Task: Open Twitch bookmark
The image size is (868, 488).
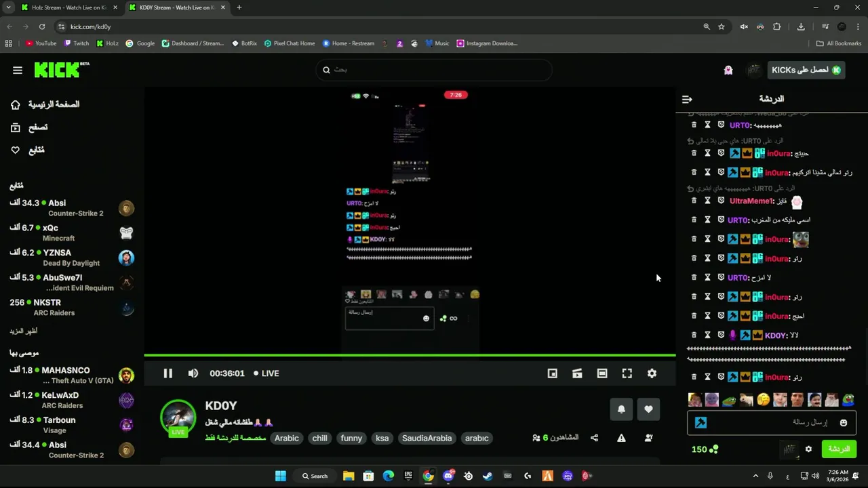Action: click(77, 43)
